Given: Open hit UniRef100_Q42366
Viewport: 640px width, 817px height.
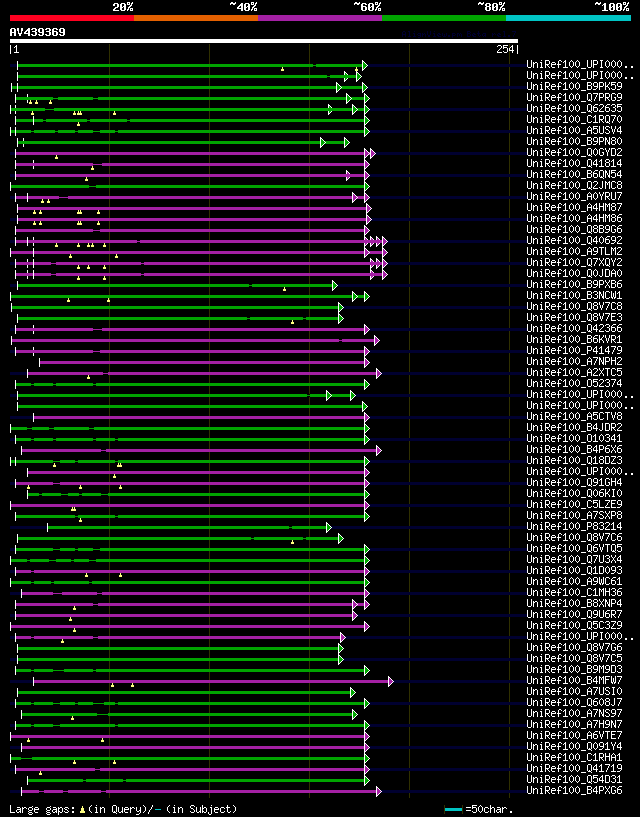Looking at the screenshot, I should pyautogui.click(x=574, y=328).
